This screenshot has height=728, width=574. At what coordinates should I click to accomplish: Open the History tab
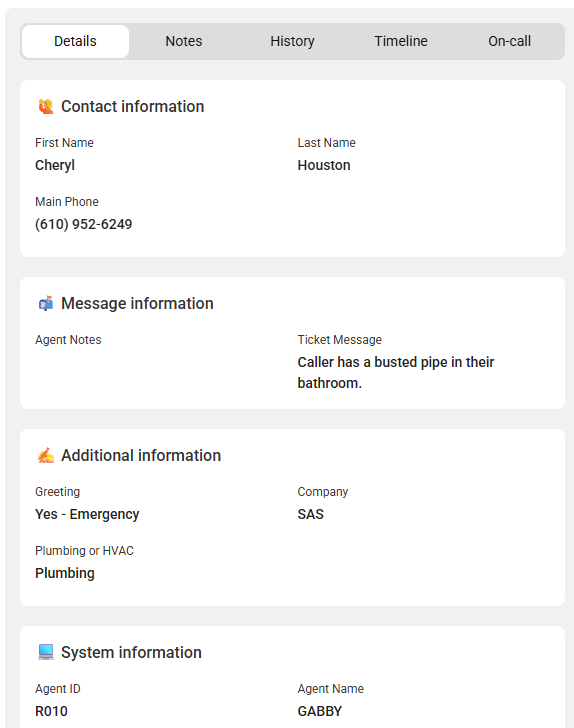[x=293, y=41]
